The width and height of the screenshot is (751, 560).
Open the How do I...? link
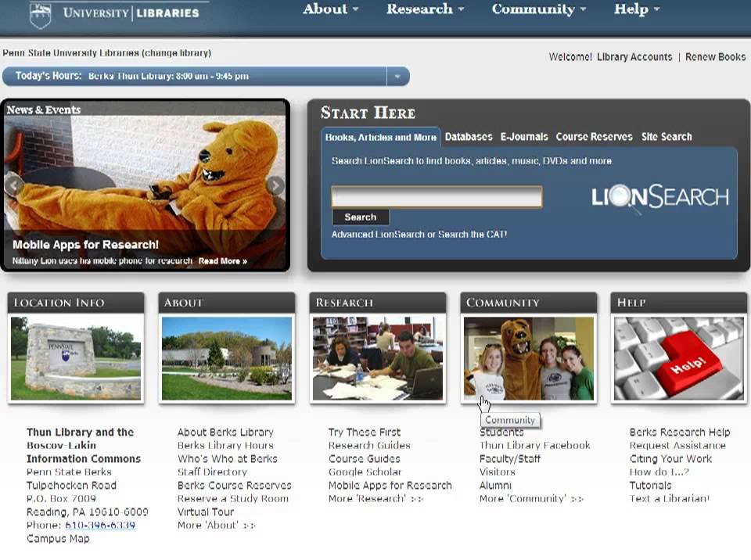(659, 472)
